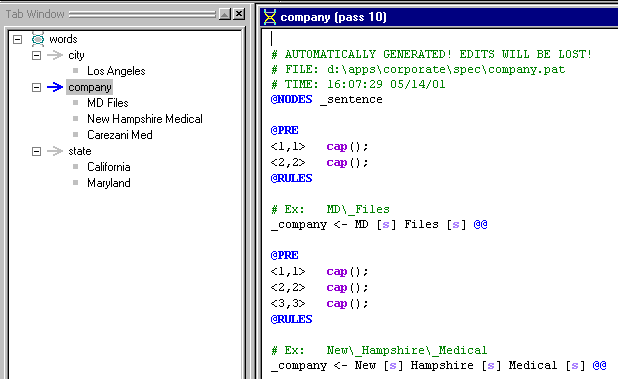The height and width of the screenshot is (379, 618).
Task: Click the AUTOMATICALLY GENERATED comment line
Action: click(x=431, y=54)
